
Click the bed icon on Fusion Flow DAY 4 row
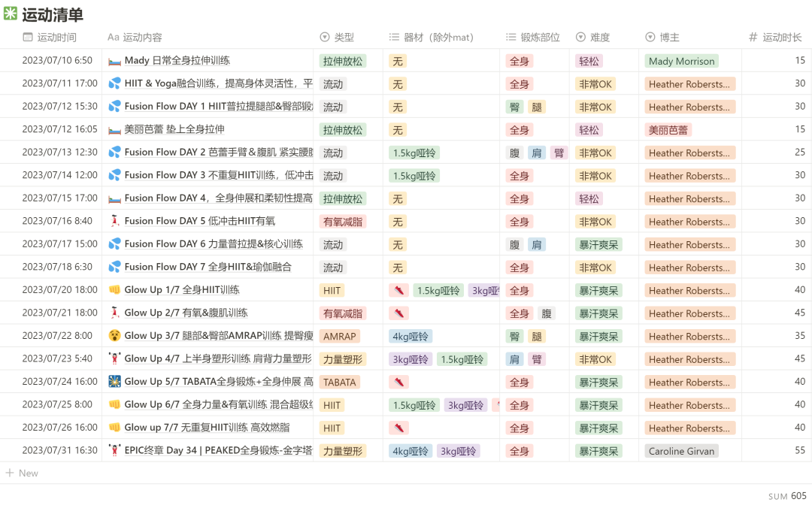click(114, 198)
